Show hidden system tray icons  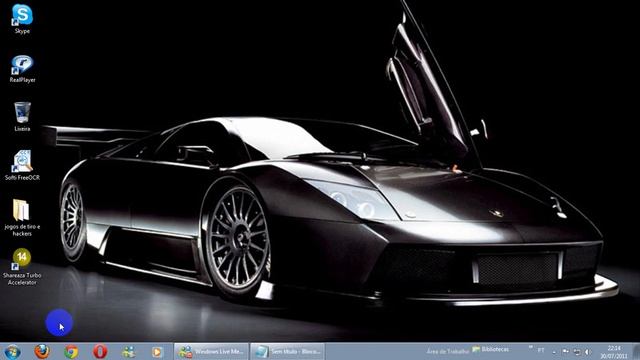(x=554, y=352)
